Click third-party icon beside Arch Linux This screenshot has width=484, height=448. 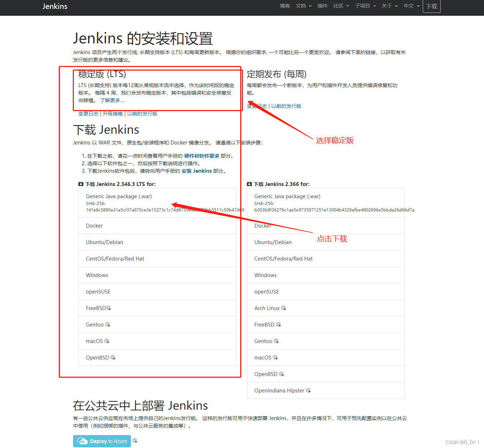click(284, 308)
